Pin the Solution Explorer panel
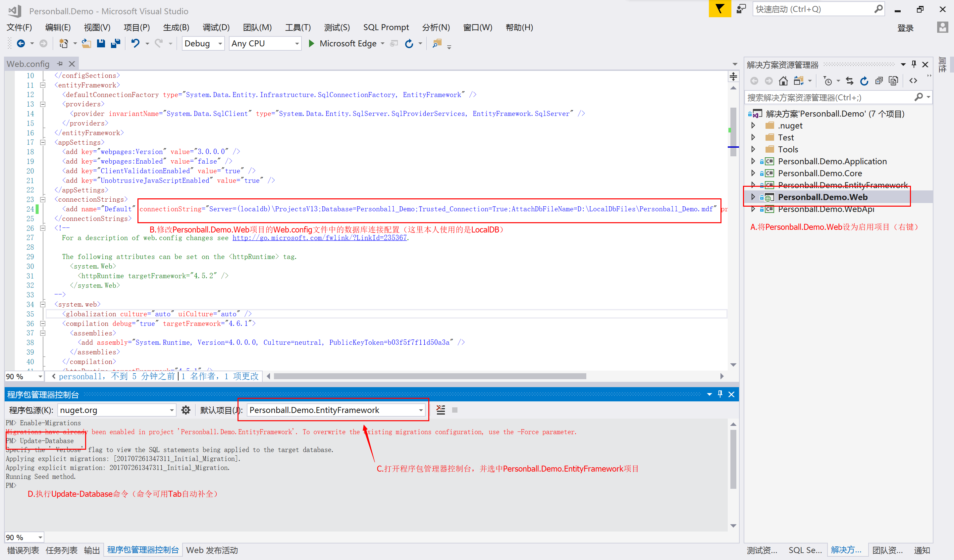The width and height of the screenshot is (954, 560). point(914,64)
